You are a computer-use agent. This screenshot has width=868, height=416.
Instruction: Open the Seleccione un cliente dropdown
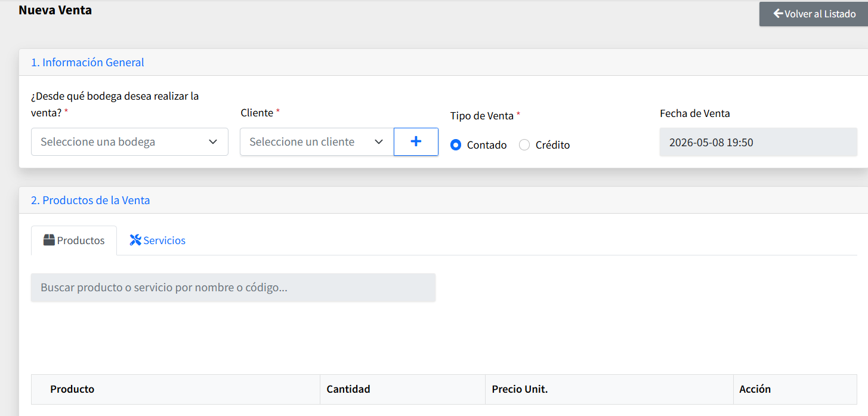317,141
